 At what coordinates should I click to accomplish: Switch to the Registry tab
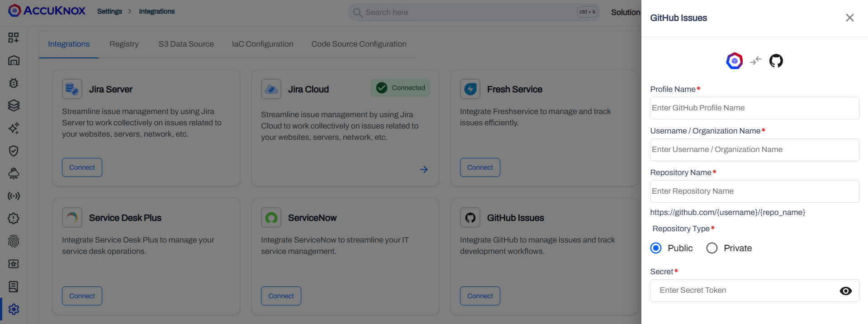(x=124, y=44)
